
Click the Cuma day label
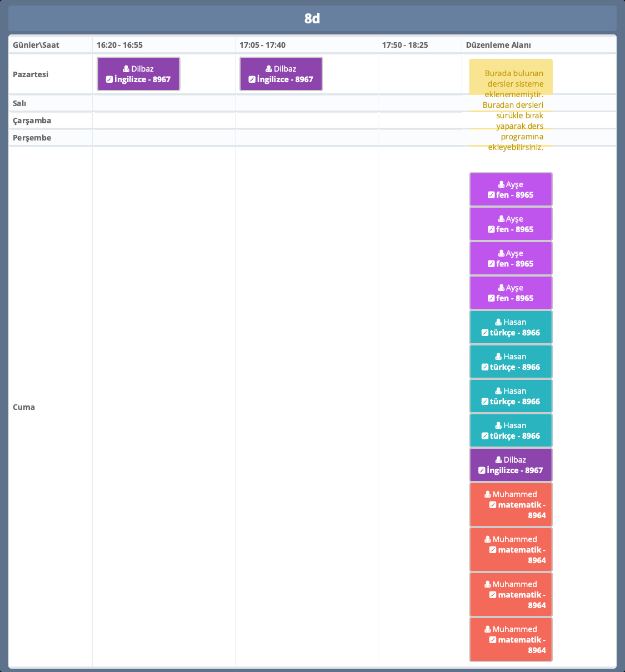click(24, 407)
